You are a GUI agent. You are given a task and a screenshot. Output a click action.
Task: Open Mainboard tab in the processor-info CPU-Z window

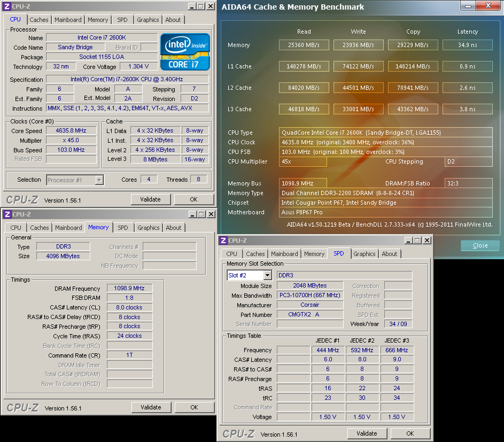[68, 20]
